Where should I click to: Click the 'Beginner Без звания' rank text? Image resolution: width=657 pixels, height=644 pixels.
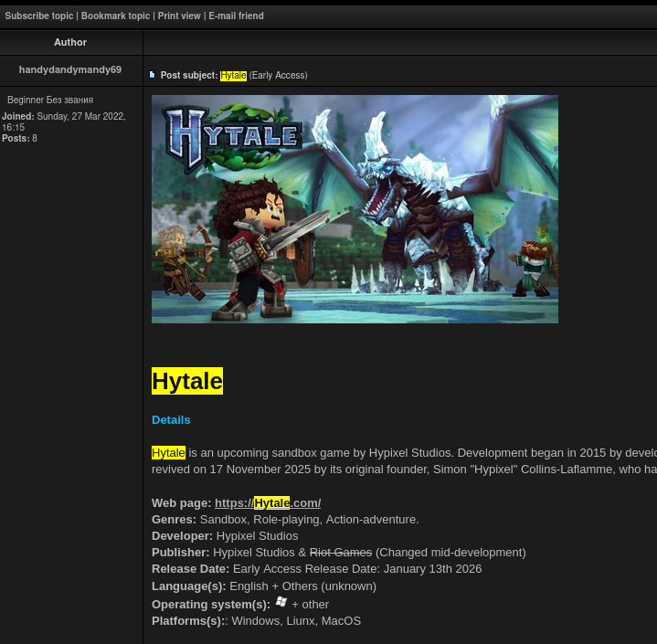pyautogui.click(x=50, y=100)
